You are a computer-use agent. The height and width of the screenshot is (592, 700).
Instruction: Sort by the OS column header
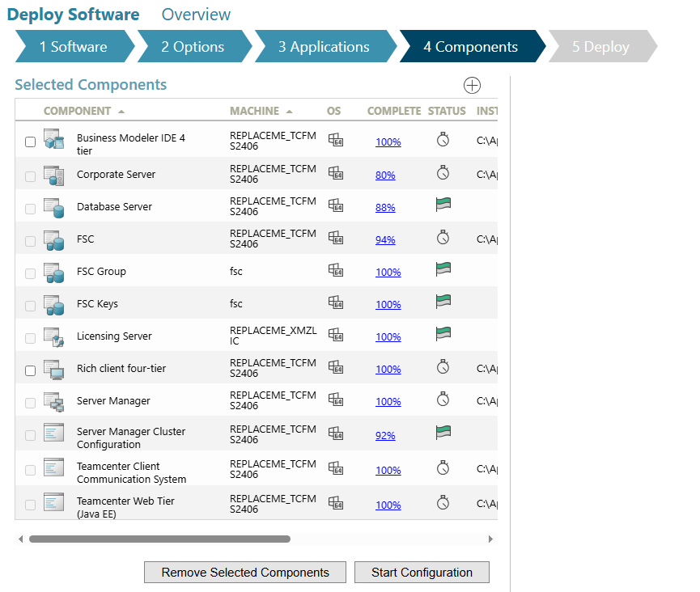(x=334, y=111)
